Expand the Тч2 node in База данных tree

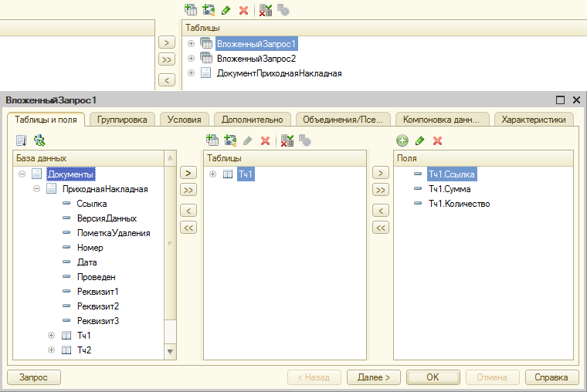pyautogui.click(x=52, y=350)
